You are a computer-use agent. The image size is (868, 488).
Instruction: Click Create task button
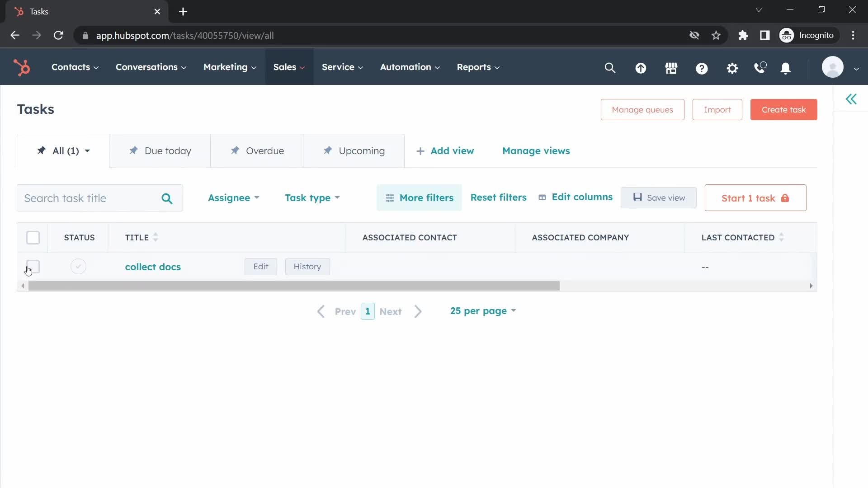coord(783,110)
